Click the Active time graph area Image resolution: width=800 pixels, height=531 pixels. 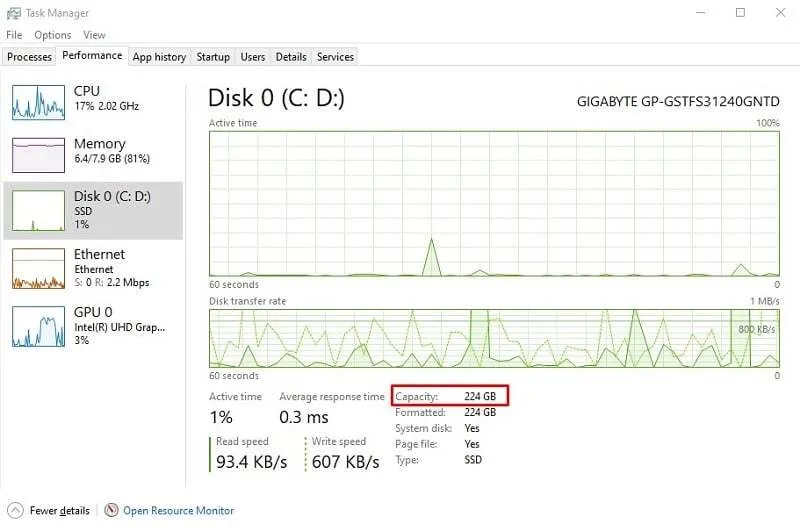pos(494,204)
